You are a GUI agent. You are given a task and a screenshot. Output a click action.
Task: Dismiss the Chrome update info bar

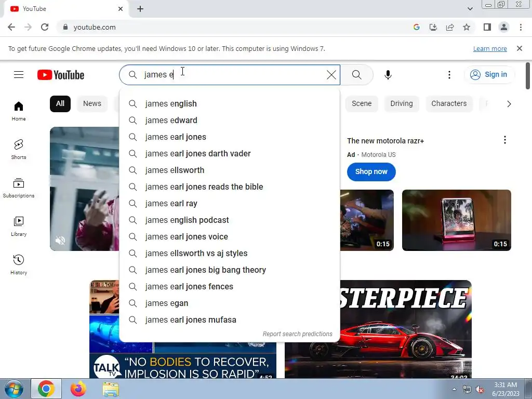pos(519,48)
